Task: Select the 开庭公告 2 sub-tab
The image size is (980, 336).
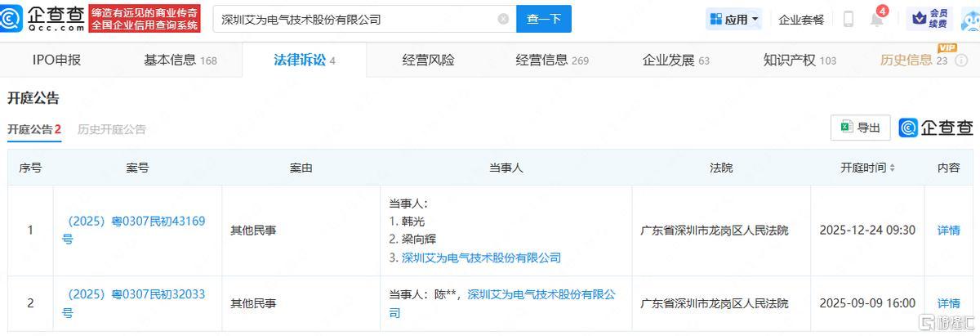Action: [x=34, y=129]
